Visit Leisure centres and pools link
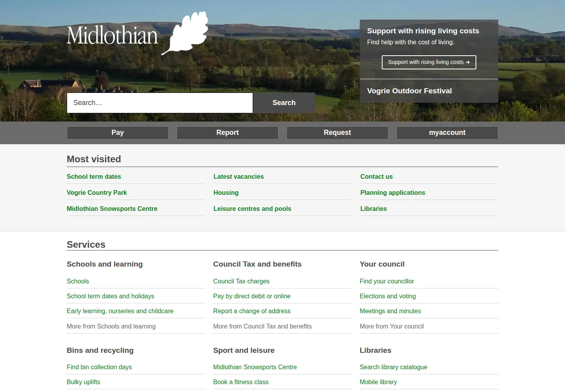The height and width of the screenshot is (392, 565). click(252, 209)
